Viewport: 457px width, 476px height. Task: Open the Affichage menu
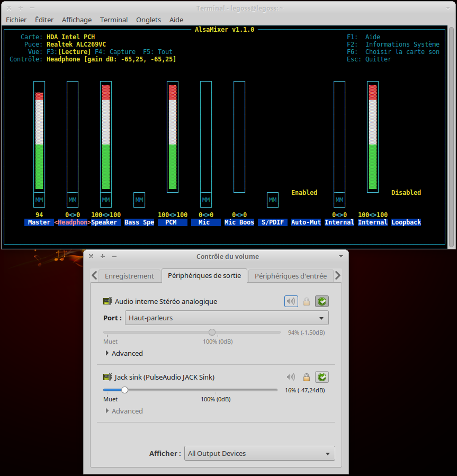click(77, 20)
